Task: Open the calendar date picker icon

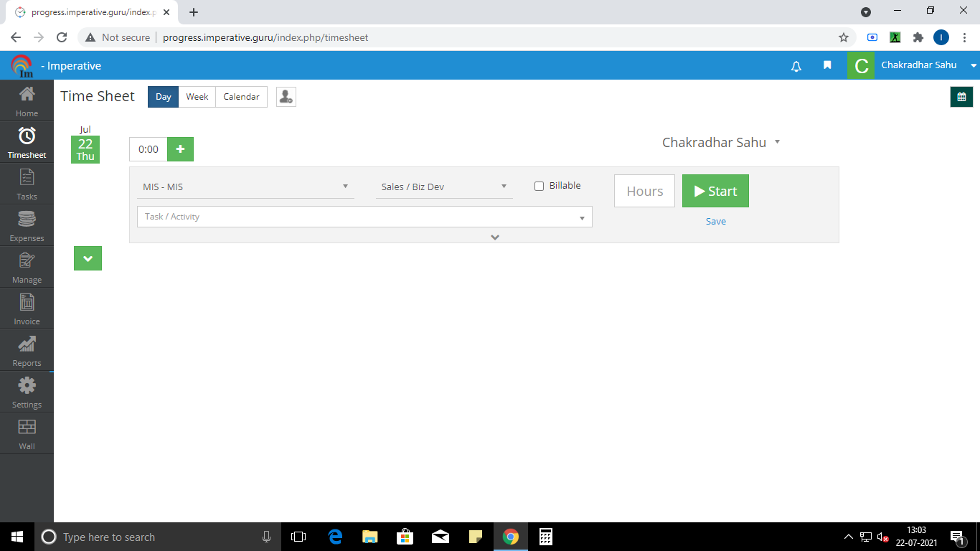Action: (x=961, y=97)
